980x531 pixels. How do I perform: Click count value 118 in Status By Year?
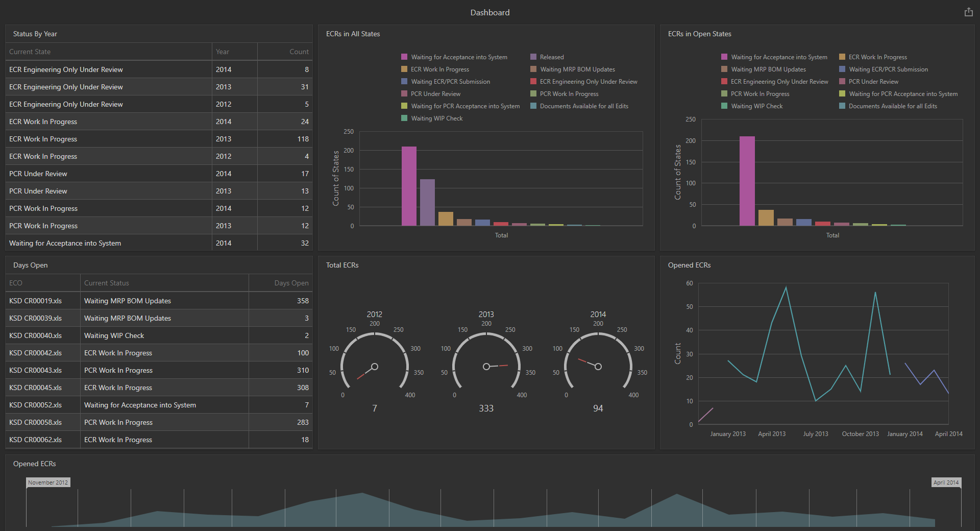pyautogui.click(x=303, y=139)
